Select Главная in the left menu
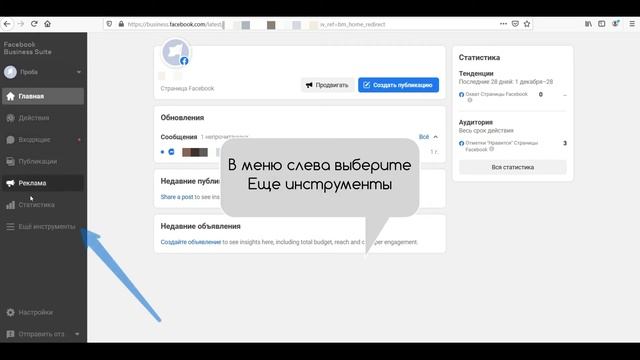640x360 pixels. (x=43, y=96)
